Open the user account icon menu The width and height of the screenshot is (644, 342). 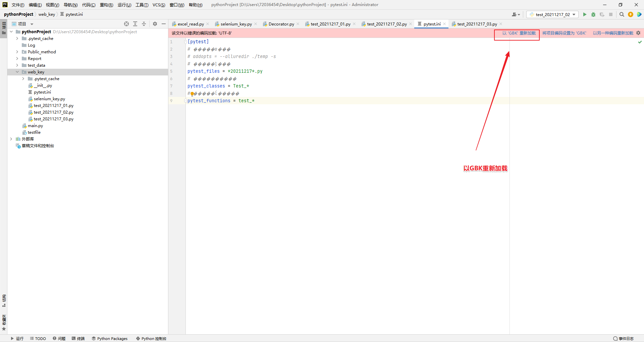(x=516, y=14)
